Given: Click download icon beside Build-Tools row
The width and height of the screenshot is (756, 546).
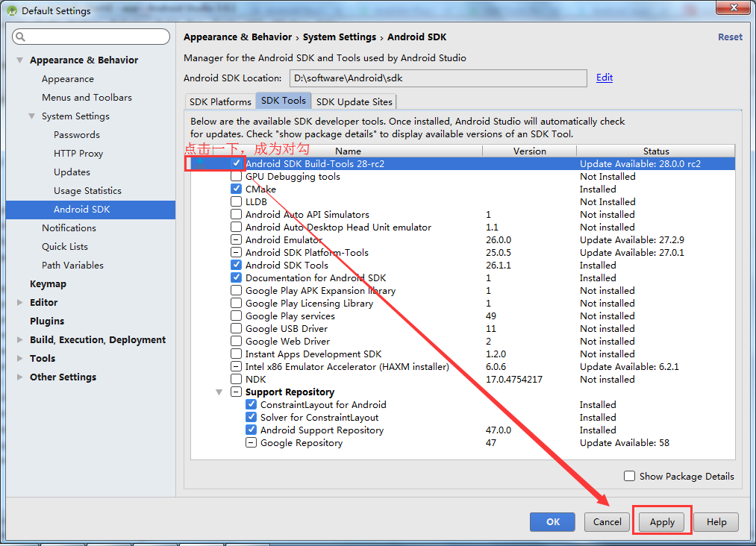Looking at the screenshot, I should point(199,164).
